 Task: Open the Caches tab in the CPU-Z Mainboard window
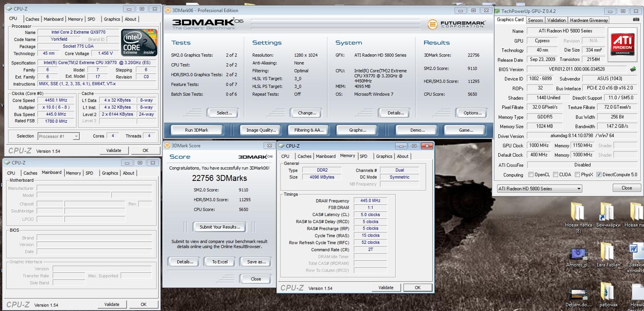coord(30,173)
